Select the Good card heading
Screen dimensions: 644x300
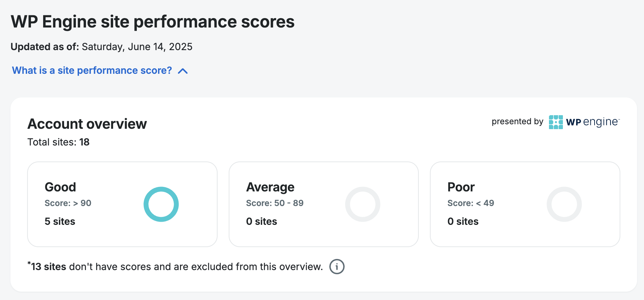coord(60,187)
